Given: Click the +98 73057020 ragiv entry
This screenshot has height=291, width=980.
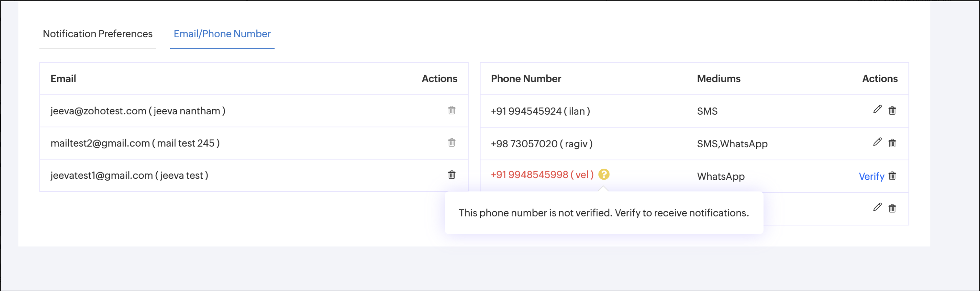Looking at the screenshot, I should point(541,144).
